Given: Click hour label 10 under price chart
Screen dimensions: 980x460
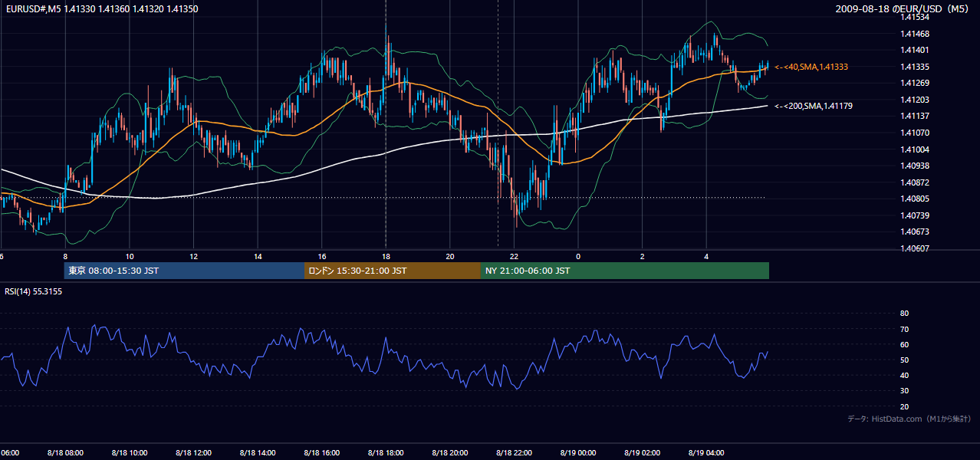Looking at the screenshot, I should [130, 256].
